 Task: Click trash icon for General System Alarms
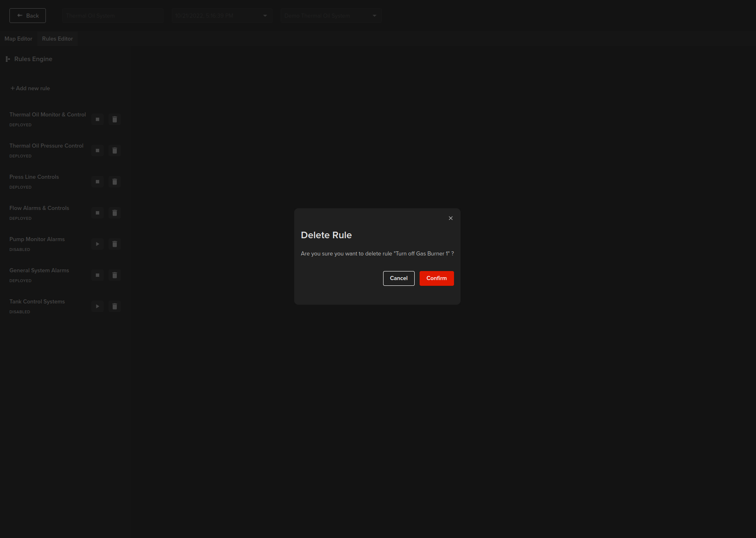point(115,275)
